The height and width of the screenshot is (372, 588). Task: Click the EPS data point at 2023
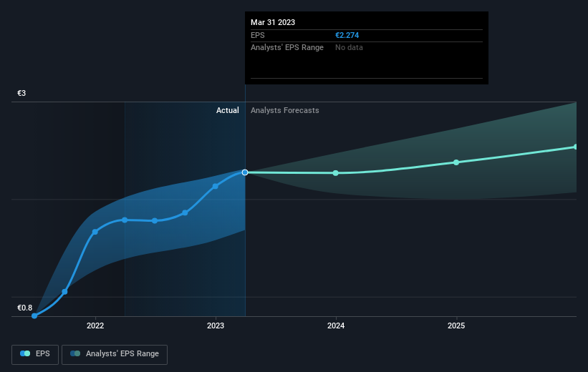[x=216, y=186]
